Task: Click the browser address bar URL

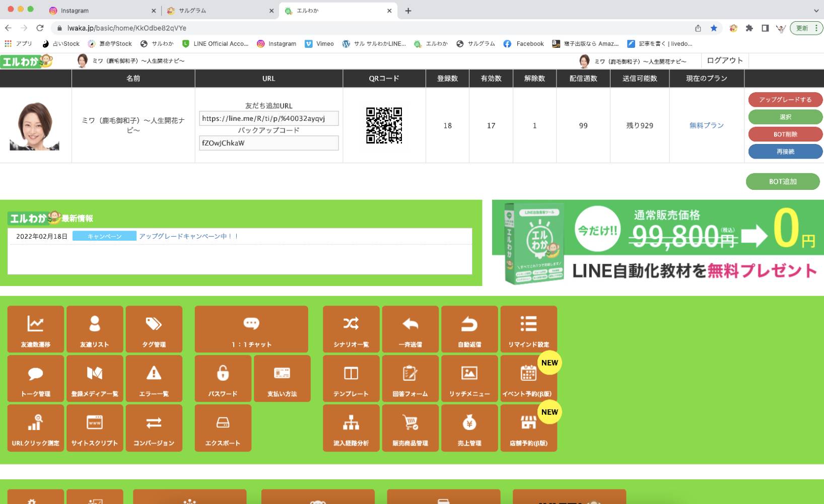Action: click(x=127, y=28)
